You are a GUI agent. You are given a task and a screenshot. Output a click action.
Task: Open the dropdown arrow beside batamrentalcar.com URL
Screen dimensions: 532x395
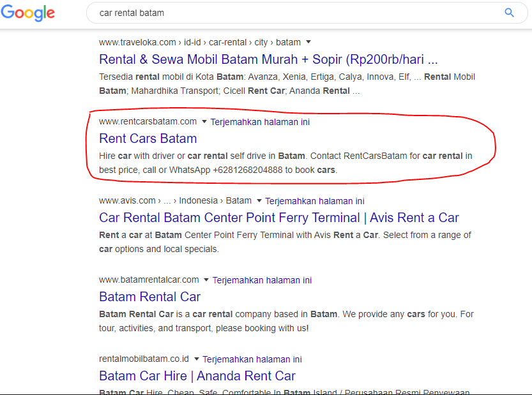click(206, 279)
